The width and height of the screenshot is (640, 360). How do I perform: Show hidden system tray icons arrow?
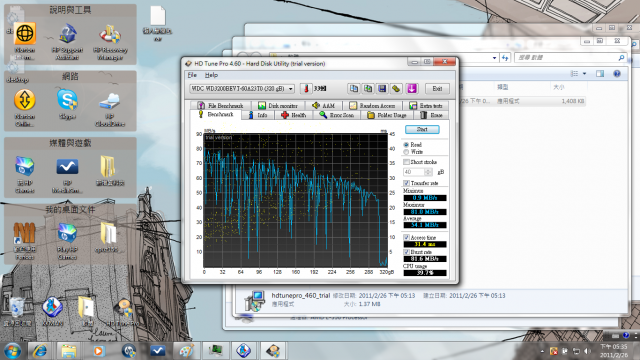(x=542, y=351)
